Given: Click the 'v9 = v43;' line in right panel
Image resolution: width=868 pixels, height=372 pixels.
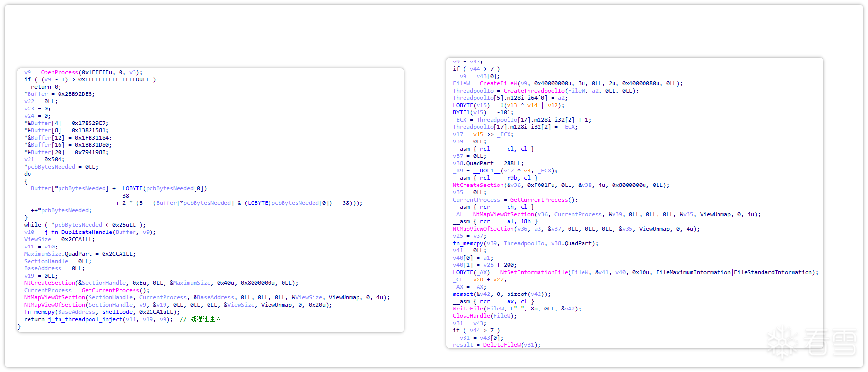Looking at the screenshot, I should pyautogui.click(x=468, y=62).
